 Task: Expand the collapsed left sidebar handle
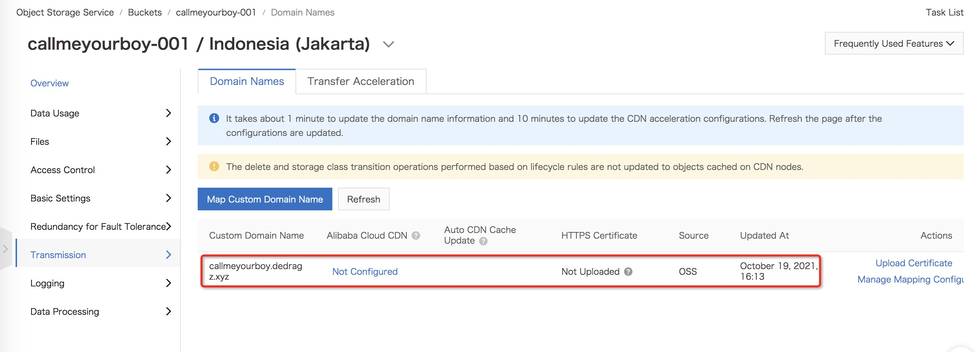5,249
